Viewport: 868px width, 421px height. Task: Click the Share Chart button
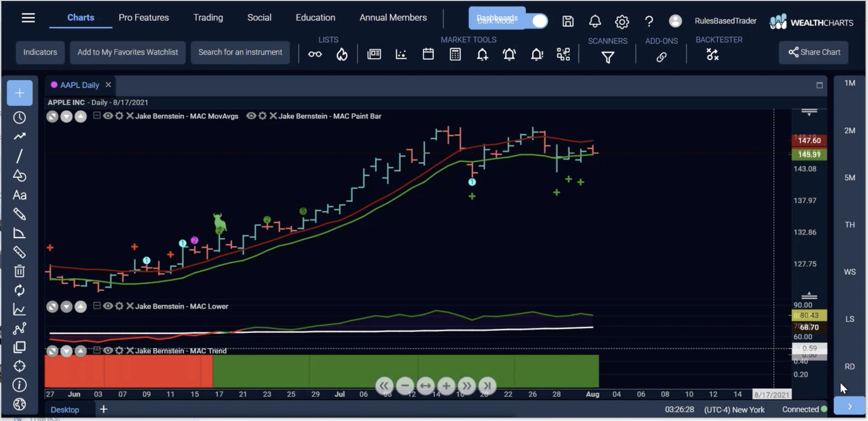click(813, 52)
